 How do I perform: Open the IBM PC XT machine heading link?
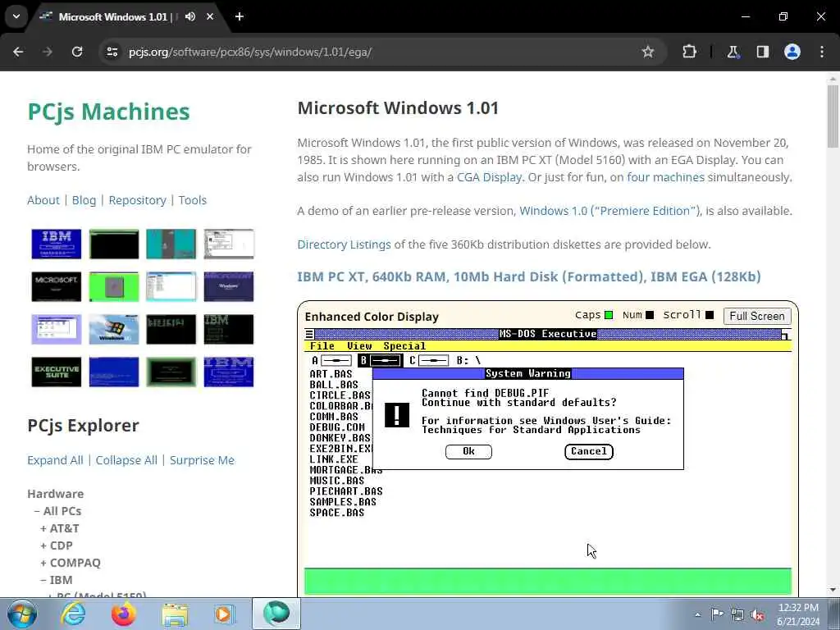pos(529,277)
